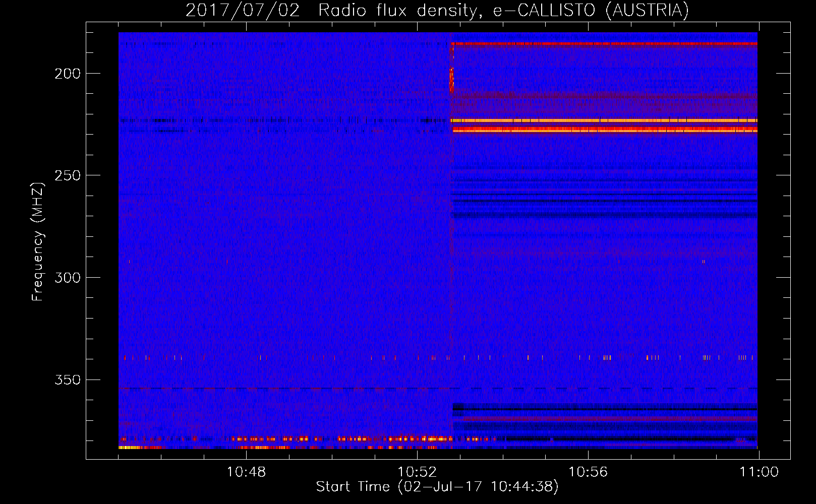Click the 11:00 time tick label

pos(759,472)
